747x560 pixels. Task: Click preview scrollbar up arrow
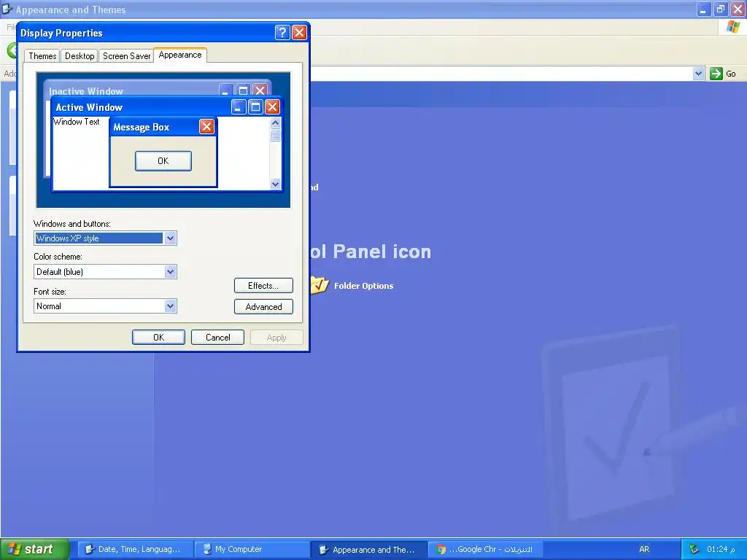click(x=275, y=122)
